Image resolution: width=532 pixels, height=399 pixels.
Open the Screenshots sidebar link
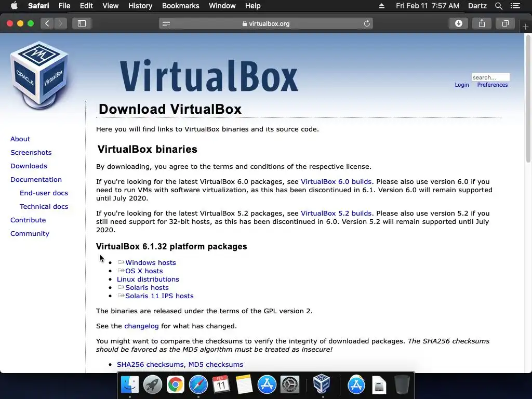[31, 153]
